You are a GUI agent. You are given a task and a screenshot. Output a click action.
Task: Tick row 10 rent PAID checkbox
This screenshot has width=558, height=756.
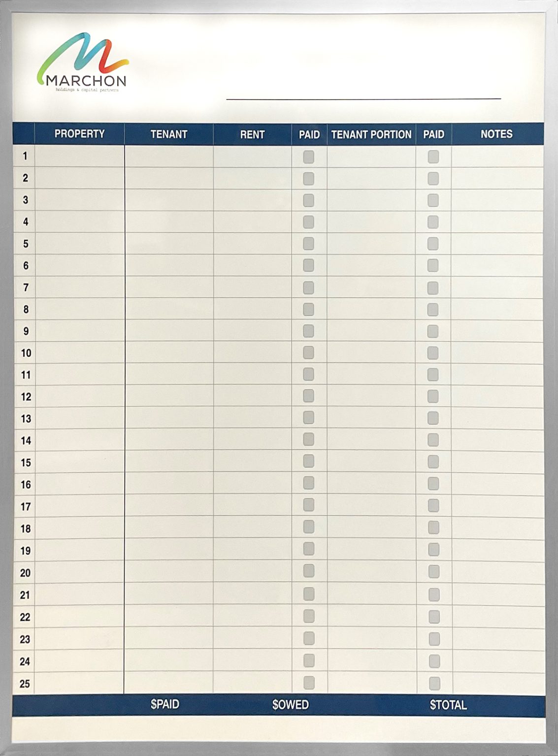[x=309, y=352]
